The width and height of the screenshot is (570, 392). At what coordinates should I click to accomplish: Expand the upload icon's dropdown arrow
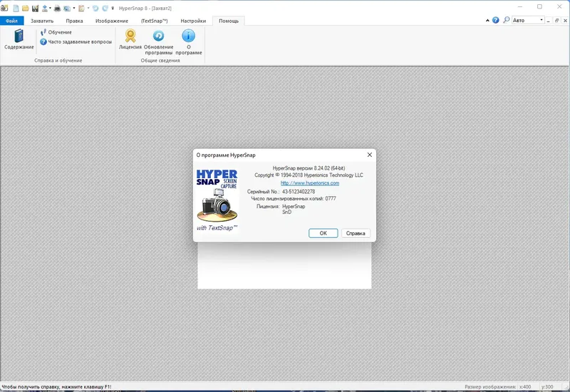coord(50,8)
